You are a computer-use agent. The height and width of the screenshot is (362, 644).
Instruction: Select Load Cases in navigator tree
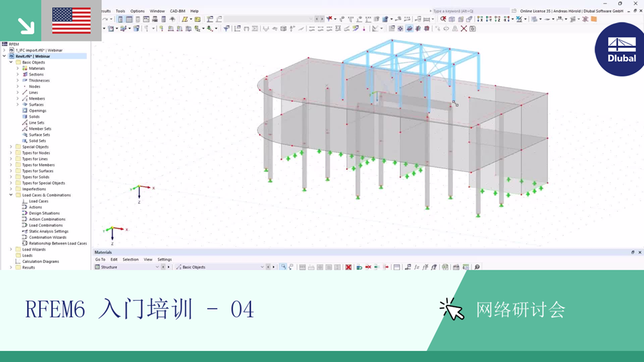pos(38,201)
